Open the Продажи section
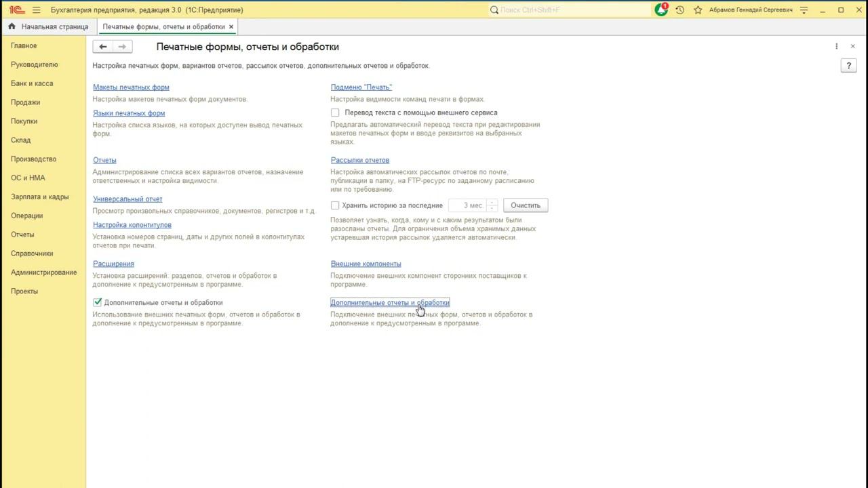 (x=25, y=102)
